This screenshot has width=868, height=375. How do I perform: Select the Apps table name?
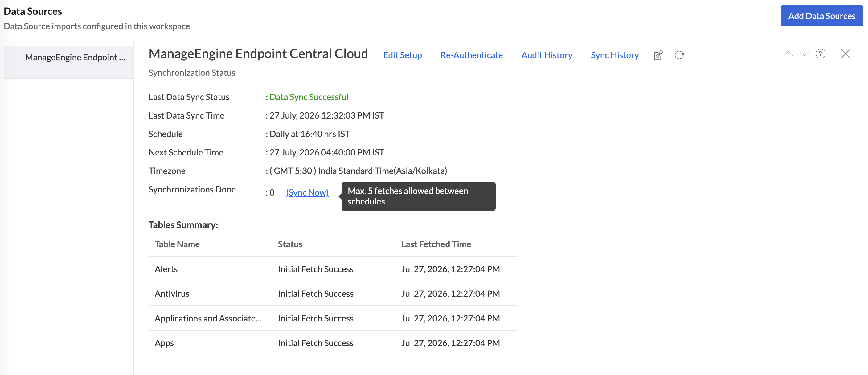coord(164,343)
